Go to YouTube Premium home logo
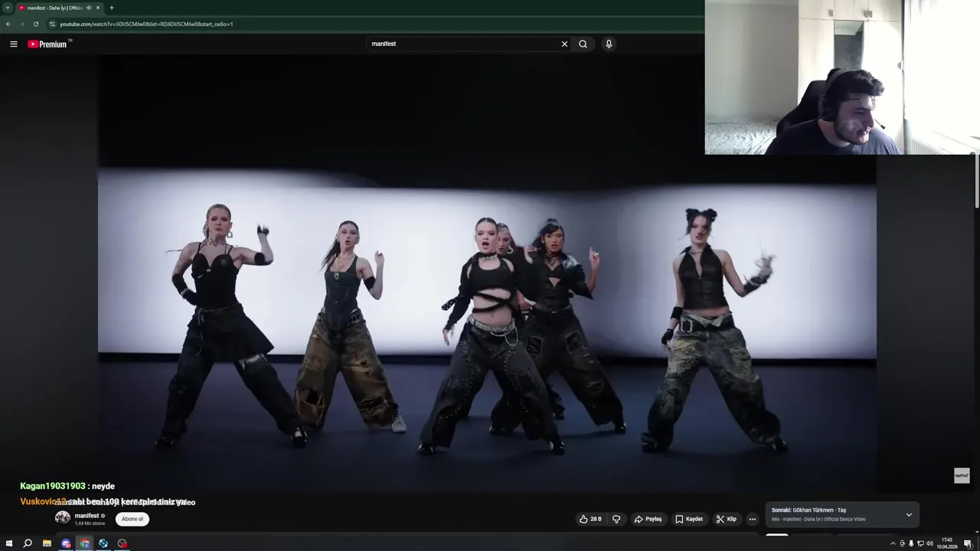The width and height of the screenshot is (980, 551). [x=47, y=44]
